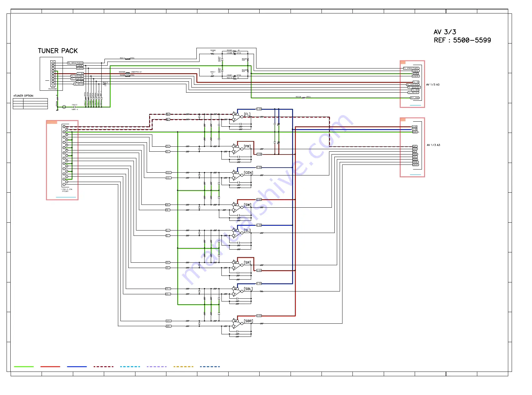Click A+8V tag in lower right connector
Image resolution: width=532 pixels, height=395 pixels.
414,127
